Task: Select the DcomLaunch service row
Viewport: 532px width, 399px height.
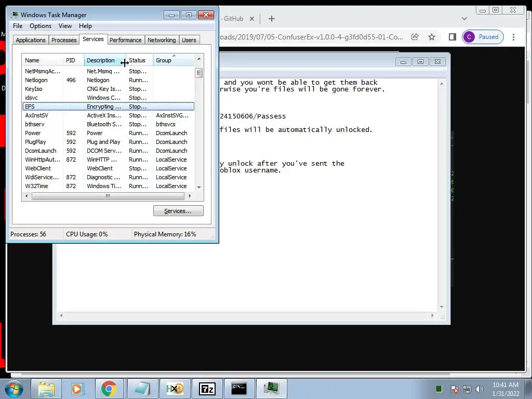Action: point(108,151)
